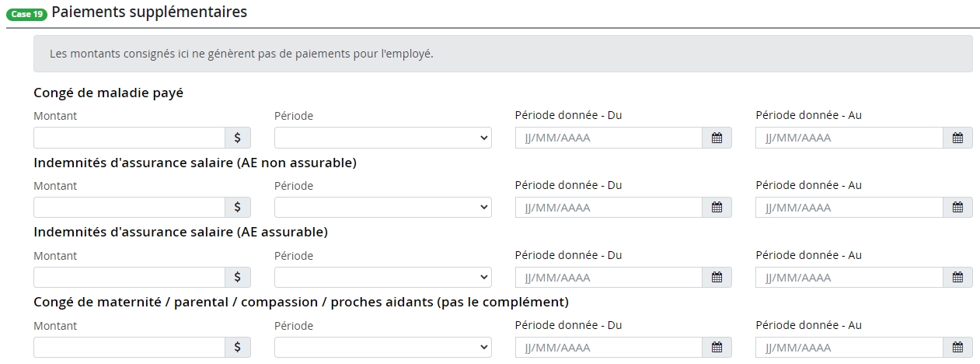980x364 pixels.
Task: Focus Période donnée - Du field for maladie payé
Action: [609, 138]
